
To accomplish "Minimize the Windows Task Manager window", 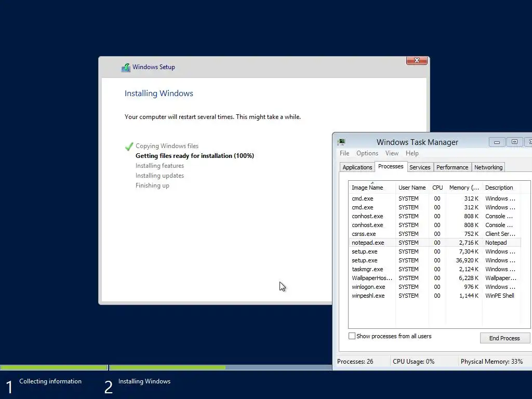I will 497,142.
